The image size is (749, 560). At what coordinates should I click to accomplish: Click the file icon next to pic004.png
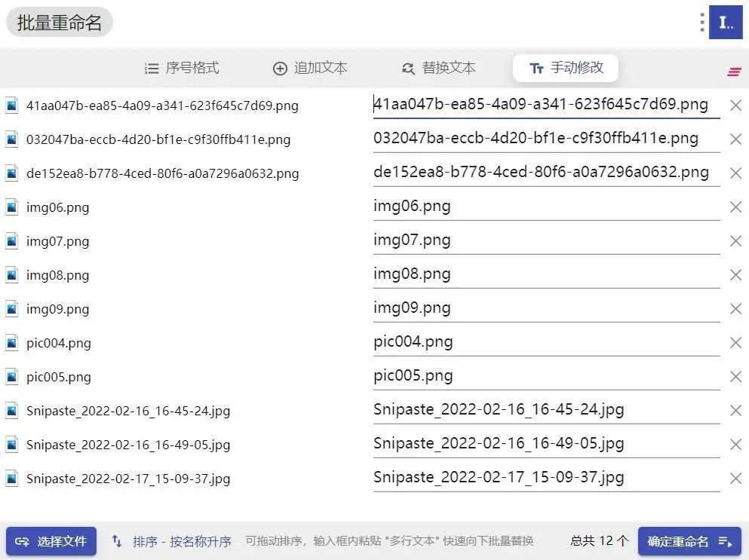(11, 342)
